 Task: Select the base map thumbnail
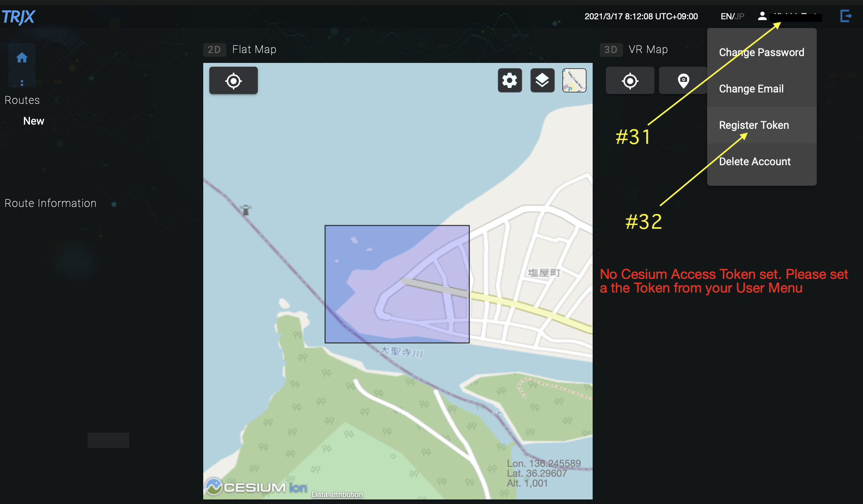[x=574, y=80]
